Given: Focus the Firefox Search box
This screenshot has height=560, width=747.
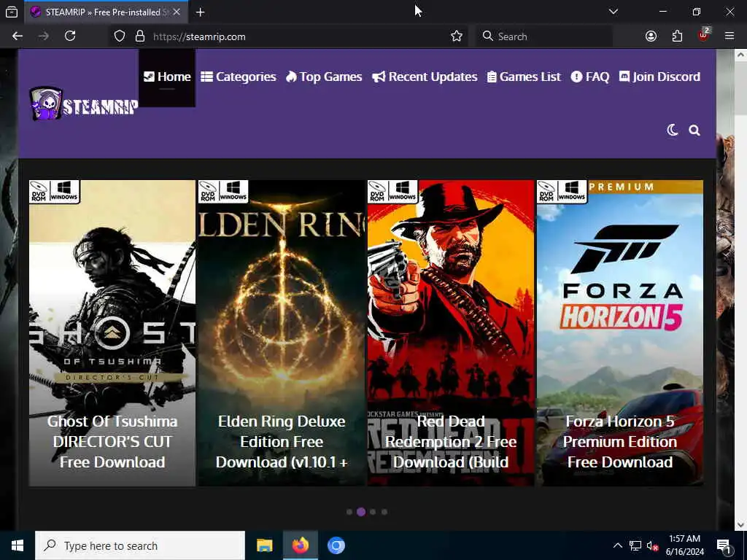Looking at the screenshot, I should tap(544, 36).
